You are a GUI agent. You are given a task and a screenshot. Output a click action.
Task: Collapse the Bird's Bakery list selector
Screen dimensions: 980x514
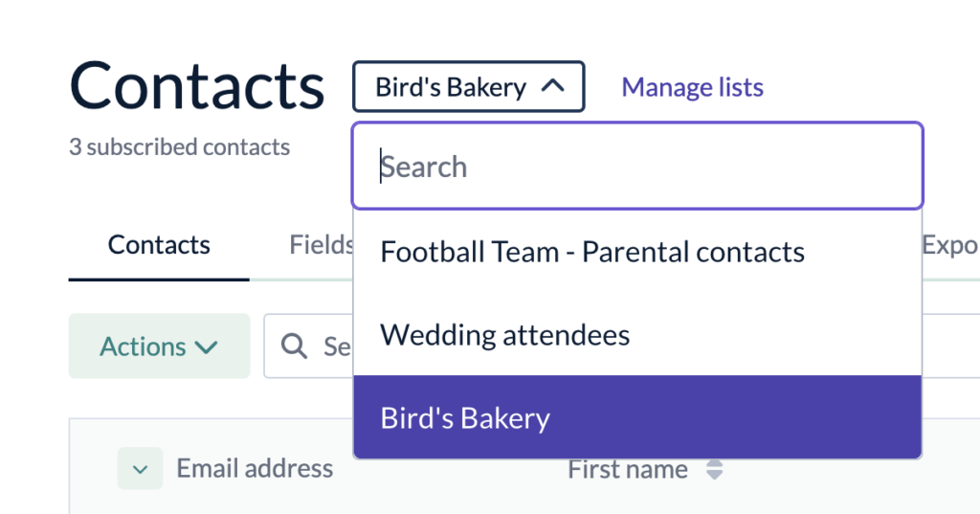tap(468, 87)
